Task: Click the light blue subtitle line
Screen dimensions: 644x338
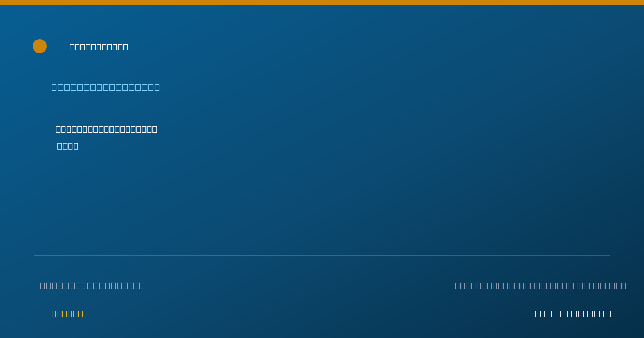Action: tap(106, 87)
